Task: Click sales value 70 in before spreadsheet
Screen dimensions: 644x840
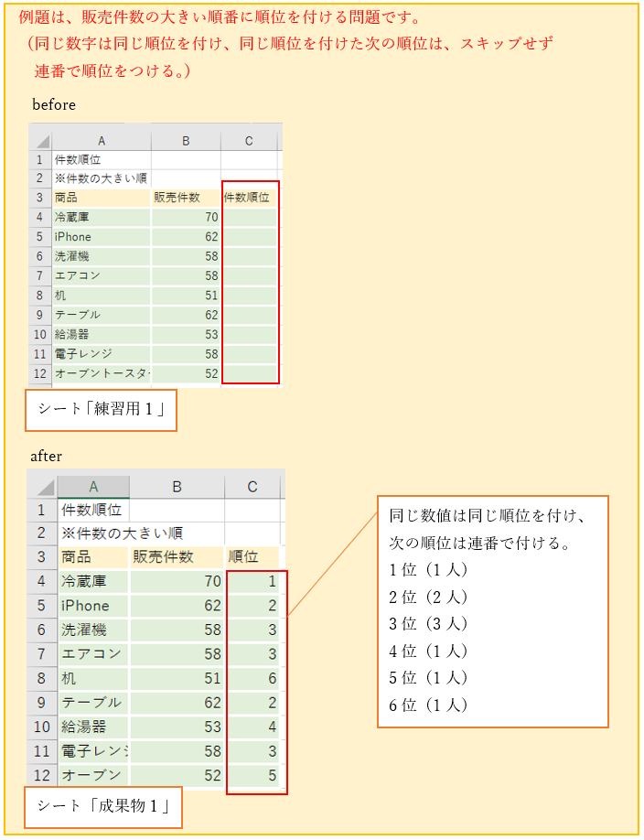Action: [186, 217]
